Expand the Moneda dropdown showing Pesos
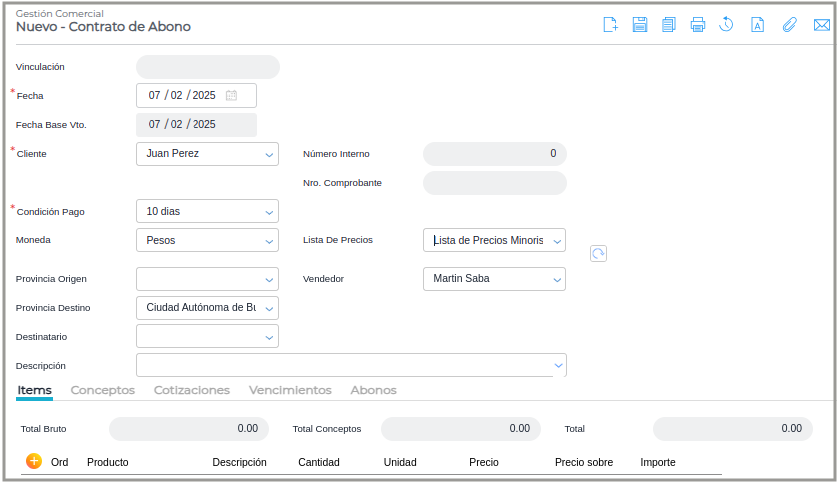The height and width of the screenshot is (485, 837). click(270, 241)
